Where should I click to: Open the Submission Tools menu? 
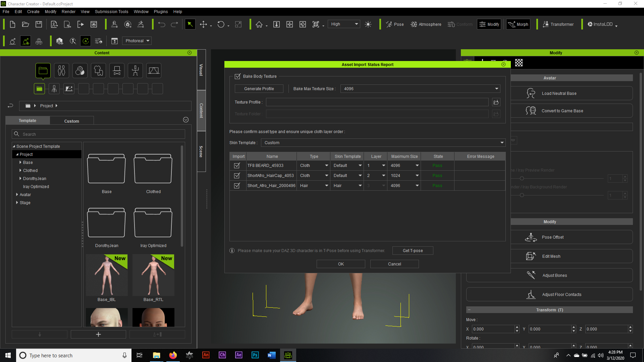coord(111,11)
